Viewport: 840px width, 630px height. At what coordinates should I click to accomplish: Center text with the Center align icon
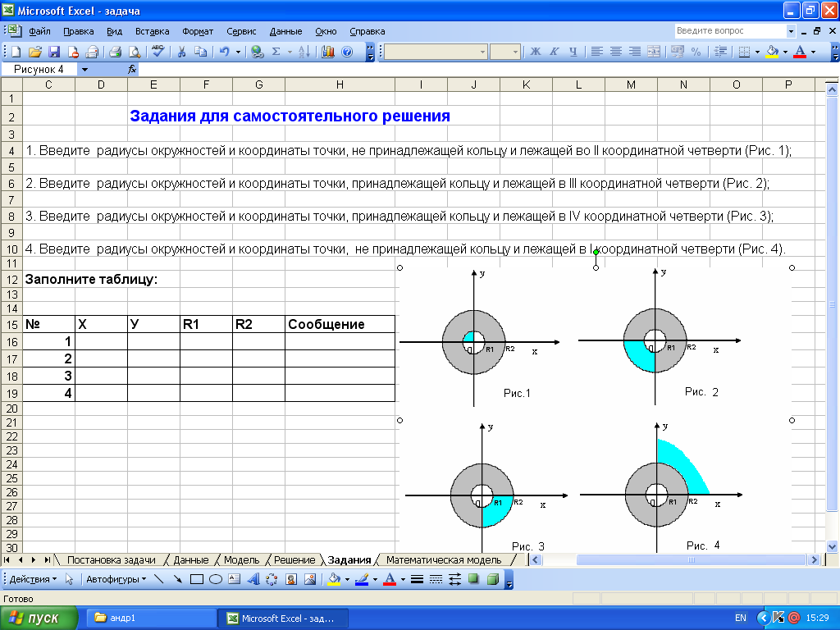point(616,52)
